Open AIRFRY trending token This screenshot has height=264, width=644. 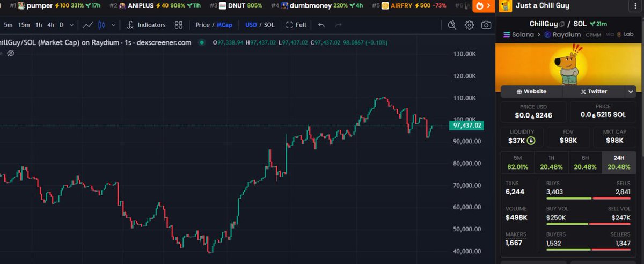pyautogui.click(x=409, y=5)
